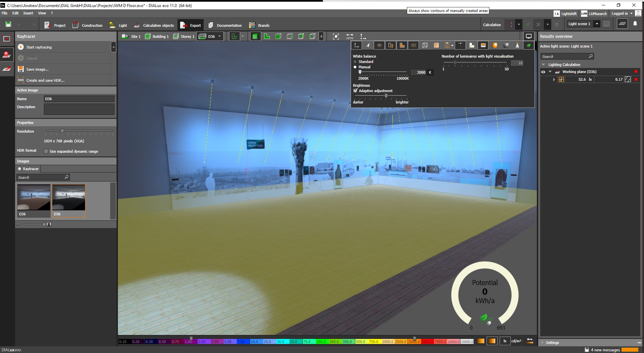Screen dimensions: 644x353
Task: Toggle Working plane (D36) visibility eye
Action: [543, 72]
